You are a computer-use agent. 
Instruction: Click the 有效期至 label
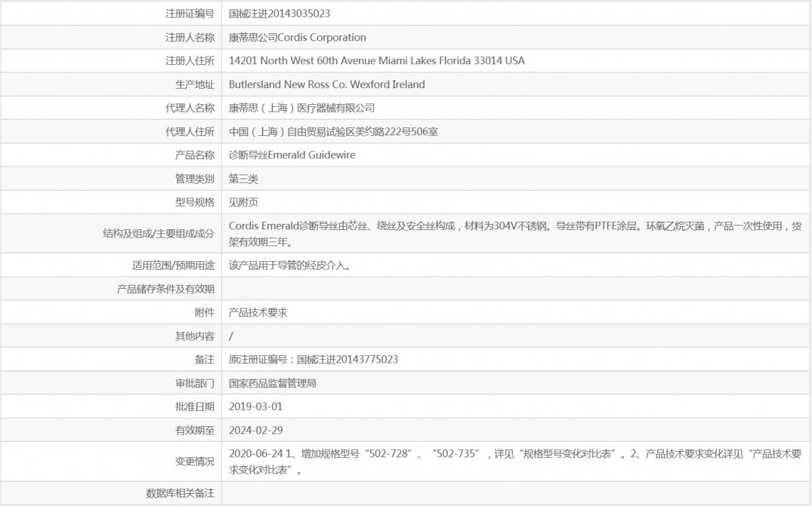pos(195,430)
